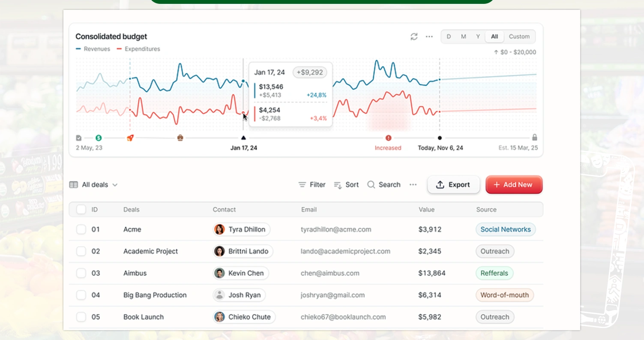The height and width of the screenshot is (340, 644).
Task: Toggle the select-all checkbox in table header
Action: [x=81, y=209]
